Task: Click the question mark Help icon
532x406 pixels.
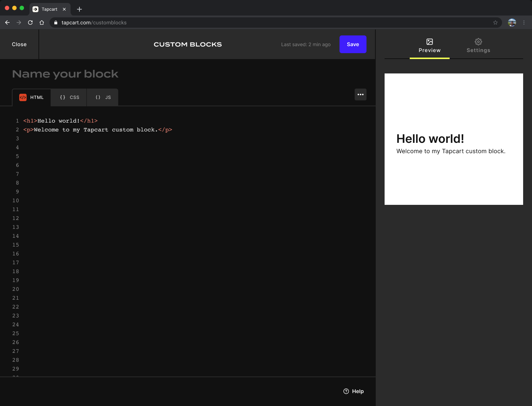Action: pyautogui.click(x=346, y=391)
